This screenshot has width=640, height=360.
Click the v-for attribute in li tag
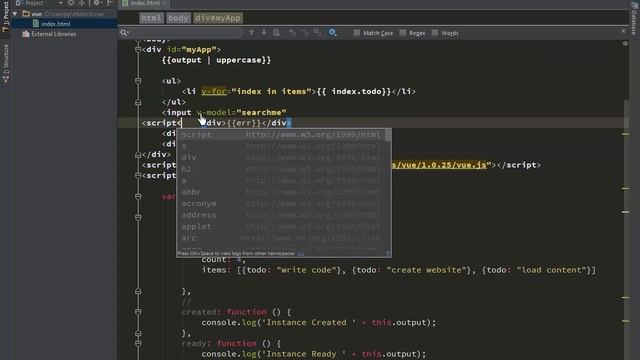click(x=214, y=91)
